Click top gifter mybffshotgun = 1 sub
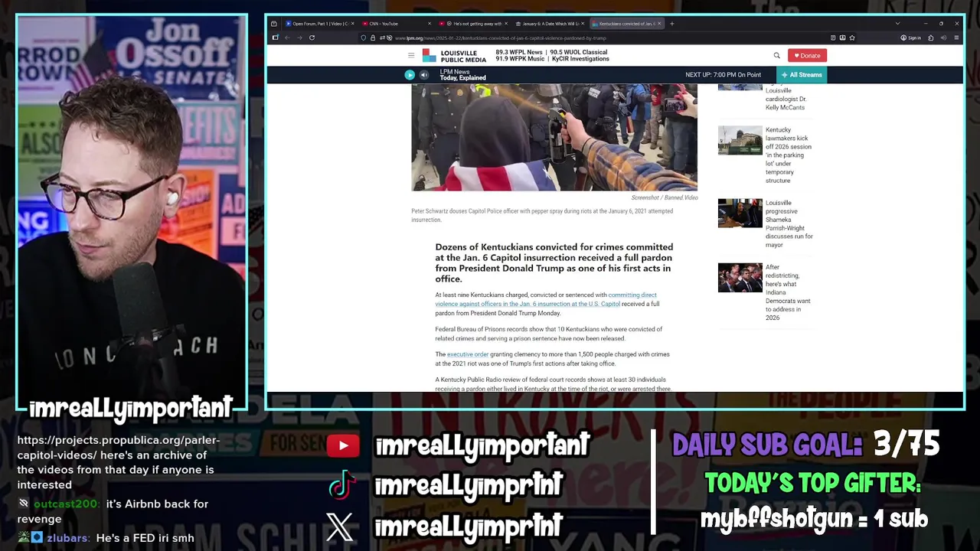 click(x=814, y=518)
